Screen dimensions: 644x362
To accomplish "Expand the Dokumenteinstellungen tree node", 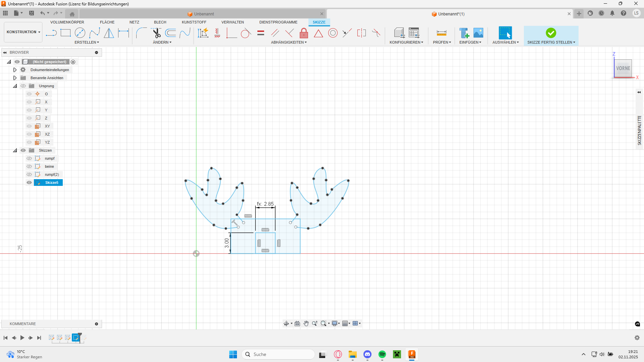I will 15,70.
